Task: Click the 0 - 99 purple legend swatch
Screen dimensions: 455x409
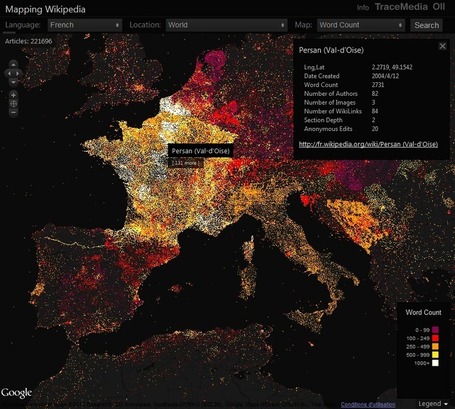Action: (x=435, y=330)
